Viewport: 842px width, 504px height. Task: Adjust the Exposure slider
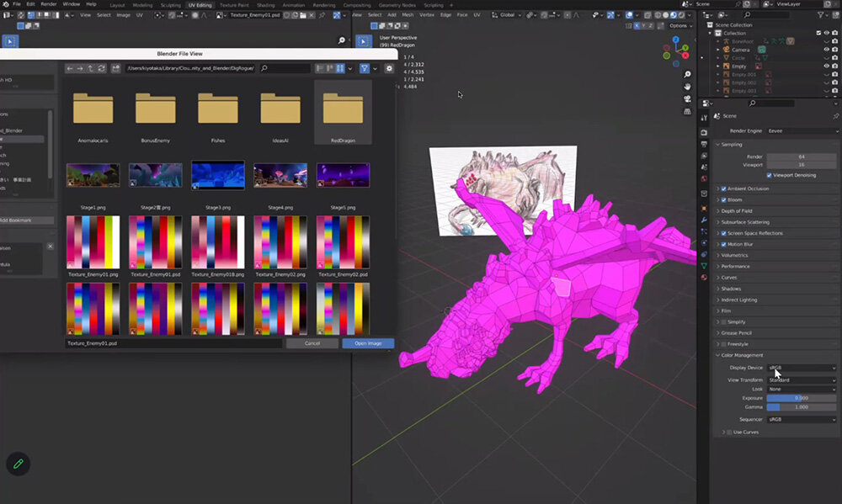point(802,397)
